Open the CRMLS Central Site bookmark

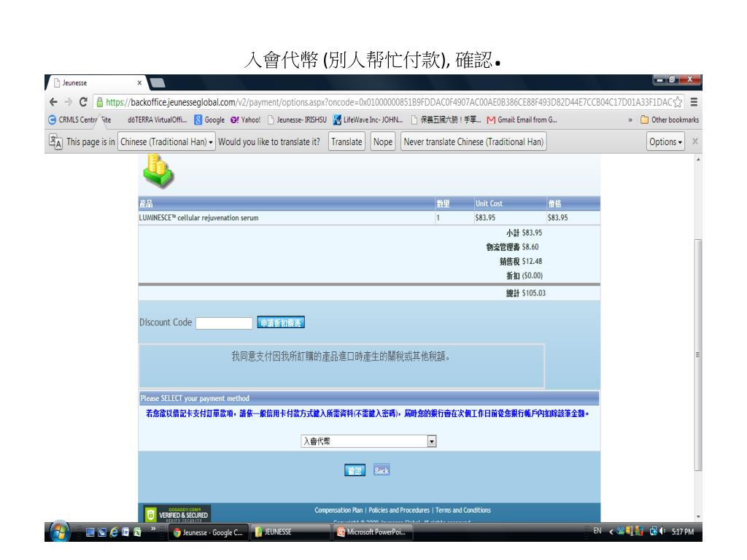coord(80,120)
